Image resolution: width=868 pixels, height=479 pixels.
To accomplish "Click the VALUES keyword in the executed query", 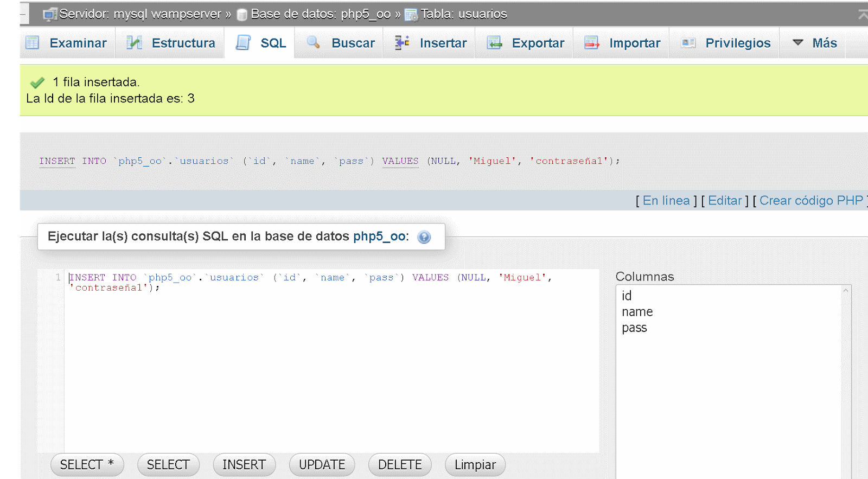I will coord(400,161).
